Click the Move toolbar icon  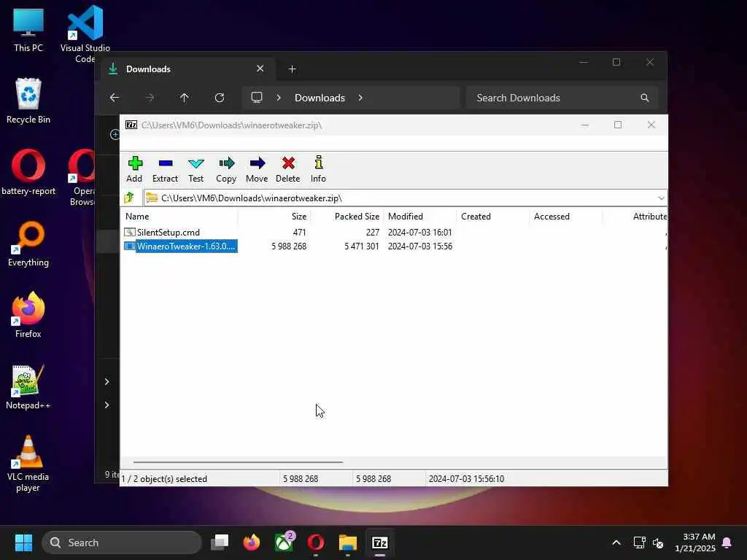coord(257,169)
